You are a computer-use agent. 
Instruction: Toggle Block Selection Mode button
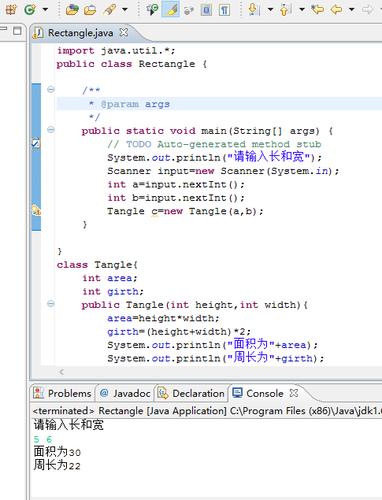[206, 10]
